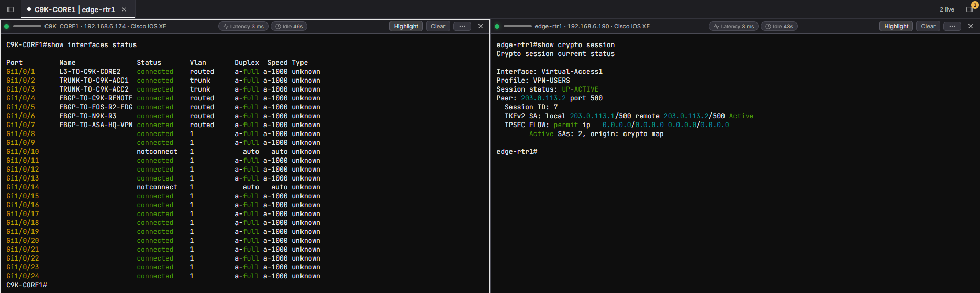Clear the C9K-CORE1 terminal output
Screen dimensions: 980x293
[x=438, y=26]
